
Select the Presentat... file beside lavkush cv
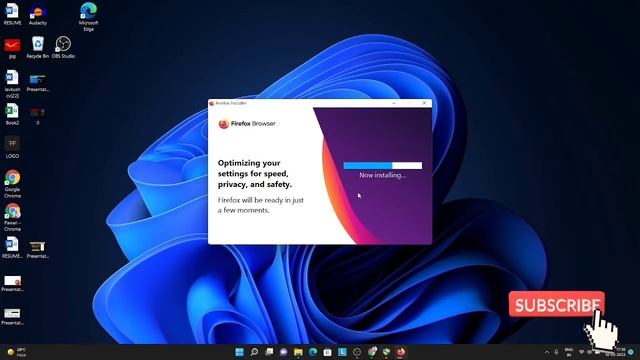click(x=38, y=83)
